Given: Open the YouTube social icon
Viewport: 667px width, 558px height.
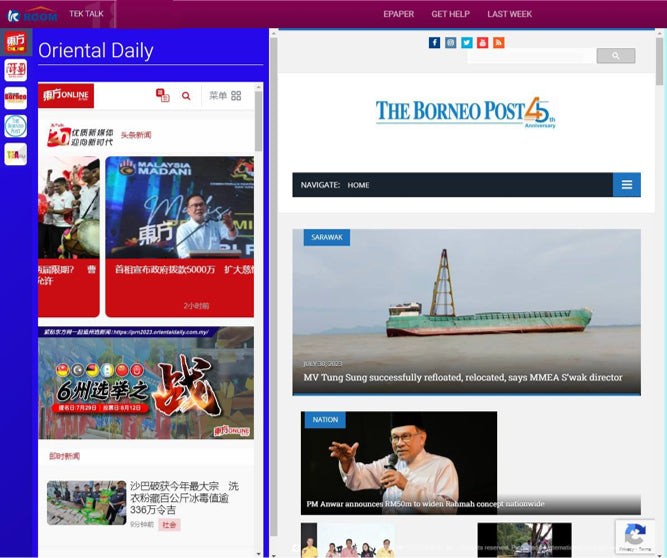Looking at the screenshot, I should 482,43.
